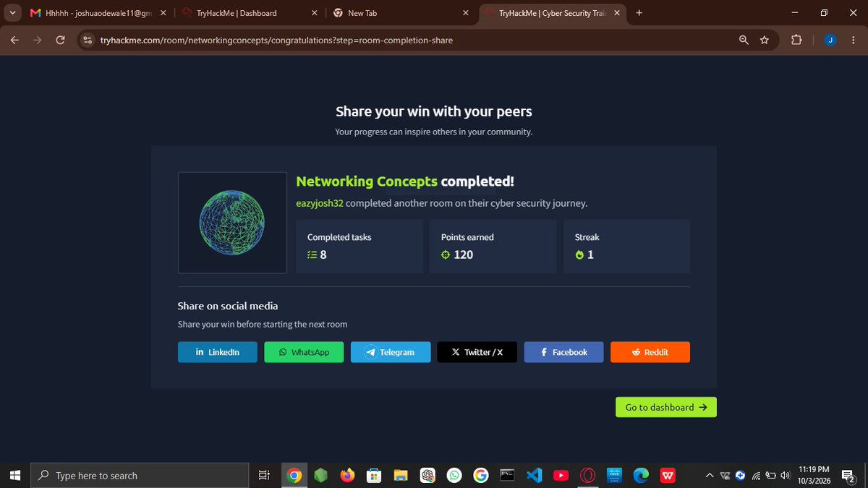Image resolution: width=868 pixels, height=488 pixels.
Task: Click the Points earned 120 value
Action: 464,254
